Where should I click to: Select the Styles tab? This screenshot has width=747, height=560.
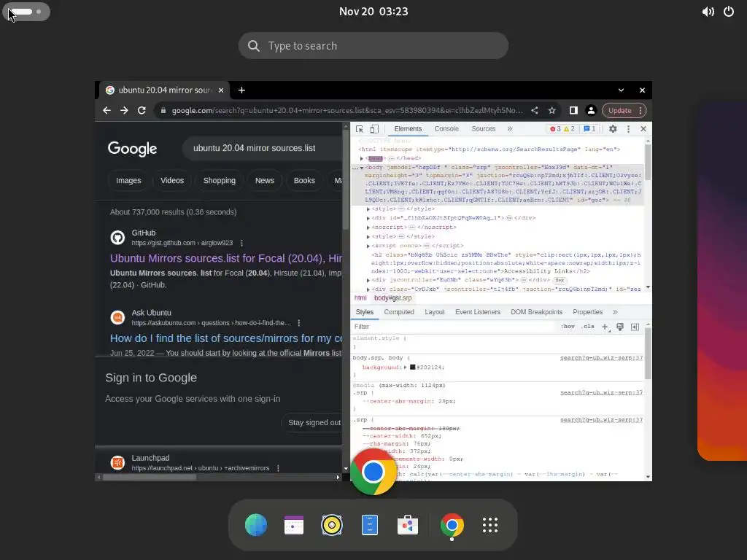(x=365, y=312)
